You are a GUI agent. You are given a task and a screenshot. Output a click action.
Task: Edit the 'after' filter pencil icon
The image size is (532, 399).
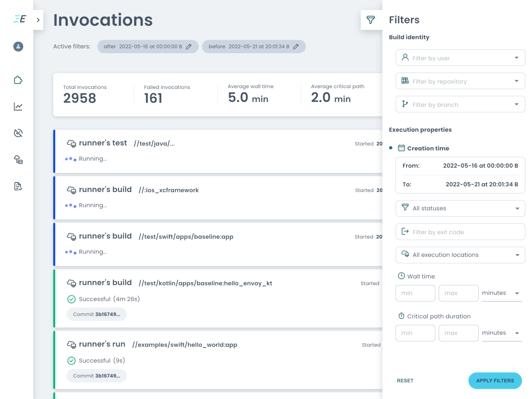point(189,47)
